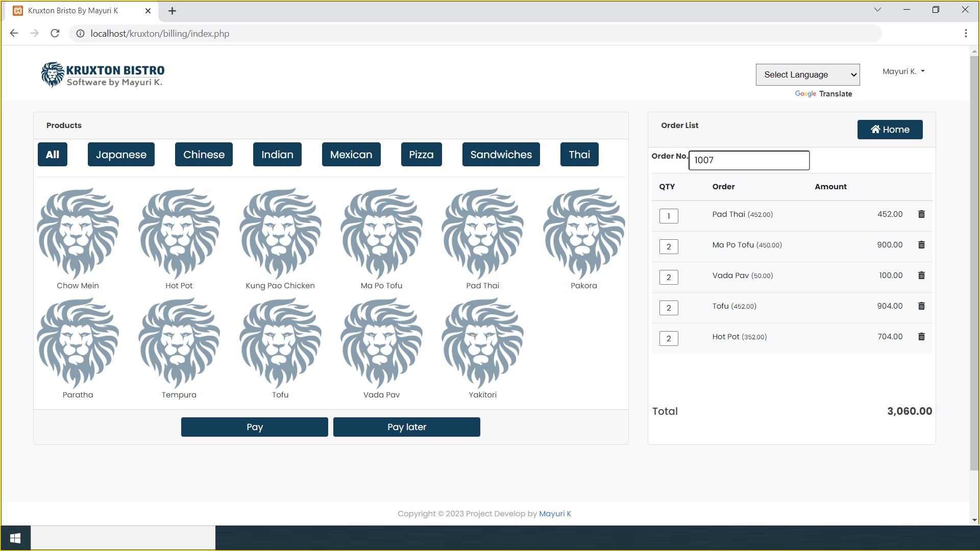Open the Mayuri K developer link in footer
This screenshot has width=980, height=551.
click(x=555, y=513)
